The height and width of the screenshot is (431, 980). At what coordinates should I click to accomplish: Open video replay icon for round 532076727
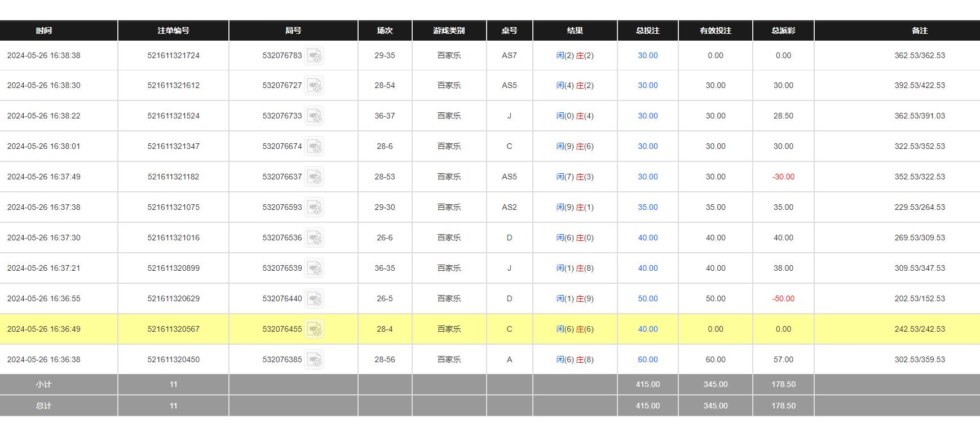coord(315,85)
